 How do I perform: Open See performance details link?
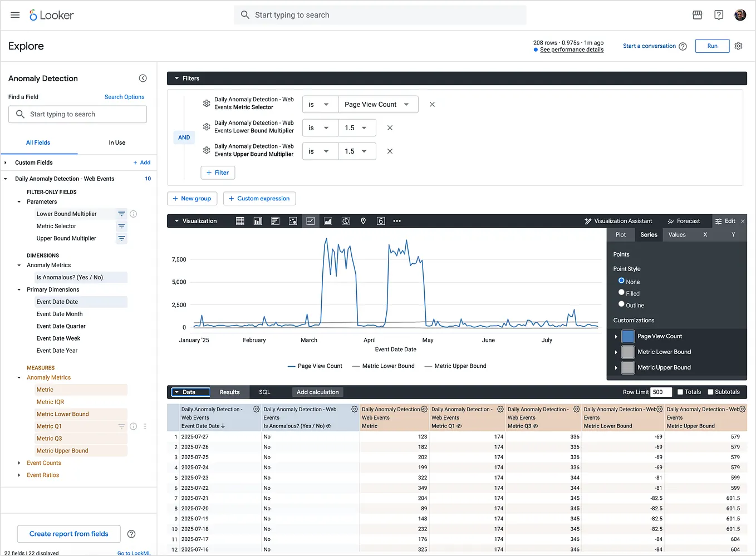[x=571, y=50]
